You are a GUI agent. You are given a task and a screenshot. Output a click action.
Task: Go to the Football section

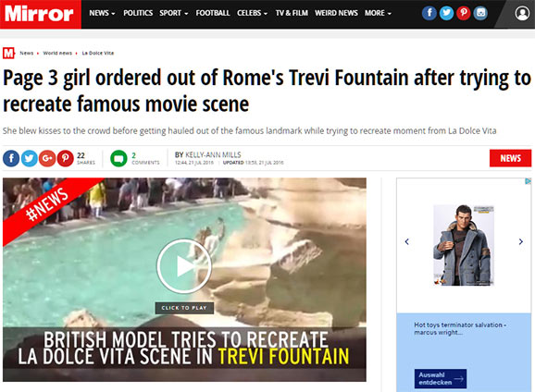tap(213, 13)
